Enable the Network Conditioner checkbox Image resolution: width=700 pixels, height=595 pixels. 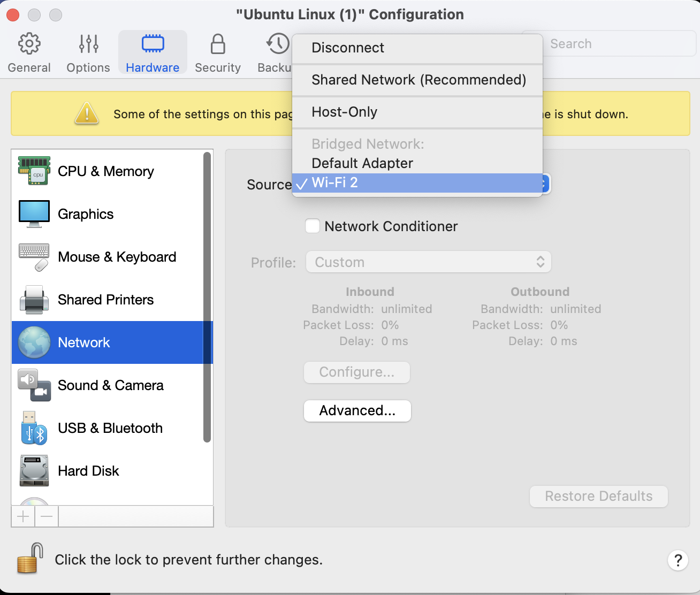313,226
